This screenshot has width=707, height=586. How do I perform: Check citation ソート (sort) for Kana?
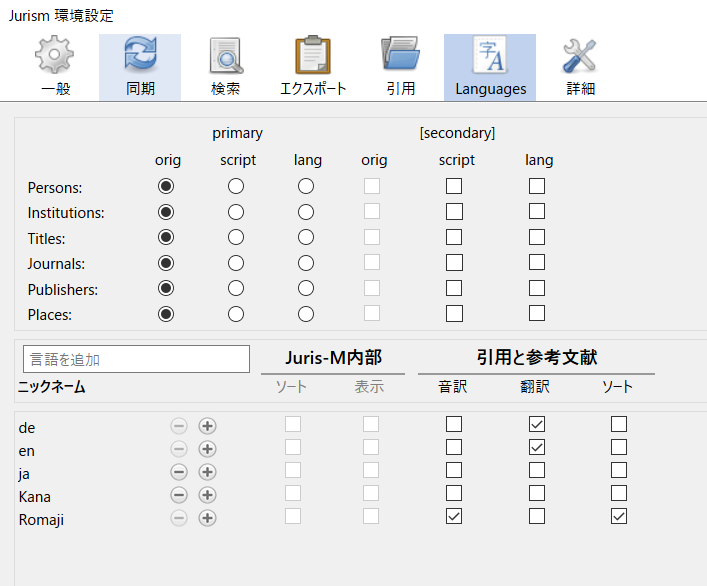[x=619, y=493]
